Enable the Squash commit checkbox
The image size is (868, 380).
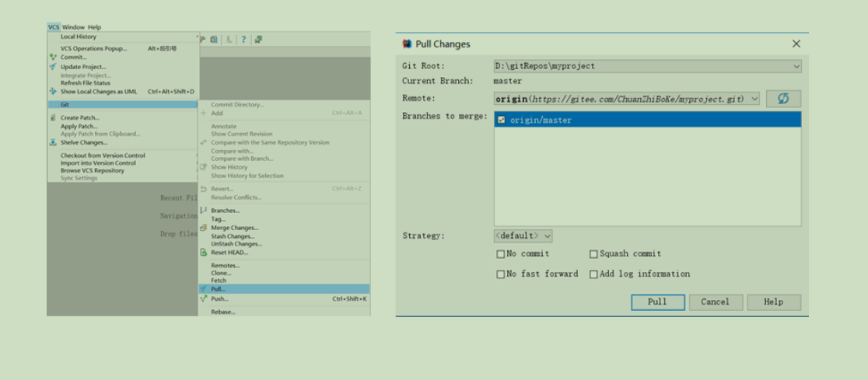point(593,254)
